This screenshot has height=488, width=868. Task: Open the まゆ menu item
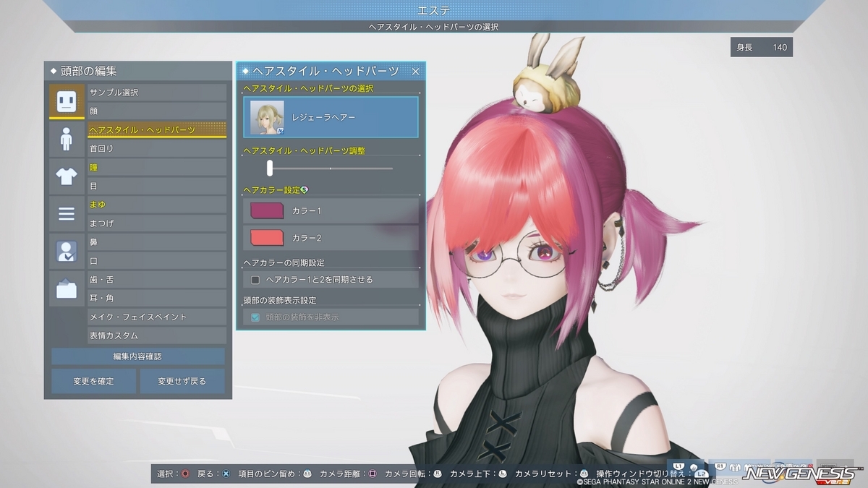tap(157, 205)
